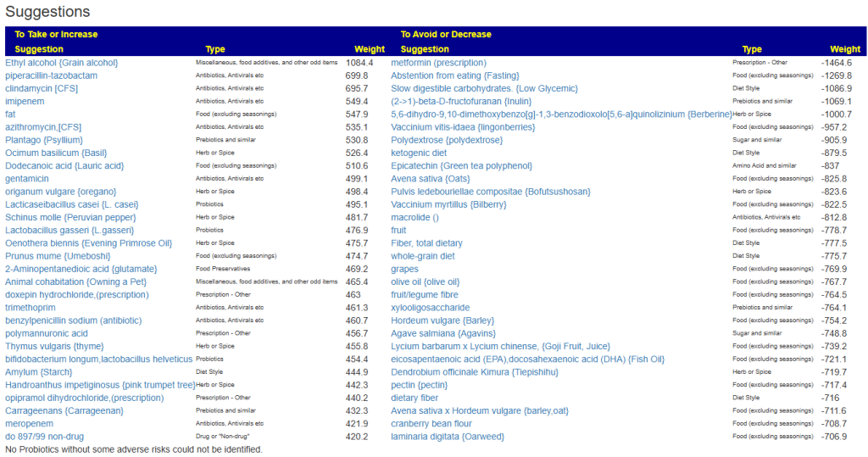Click Avena sativa {Oats} link
Image resolution: width=868 pixels, height=457 pixels.
[430, 178]
